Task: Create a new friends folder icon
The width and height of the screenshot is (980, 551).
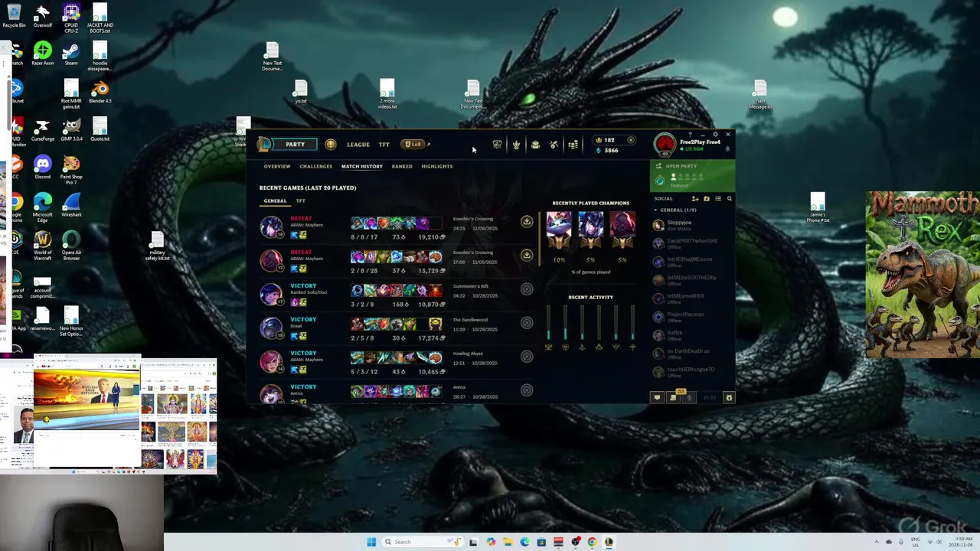Action: tap(706, 199)
